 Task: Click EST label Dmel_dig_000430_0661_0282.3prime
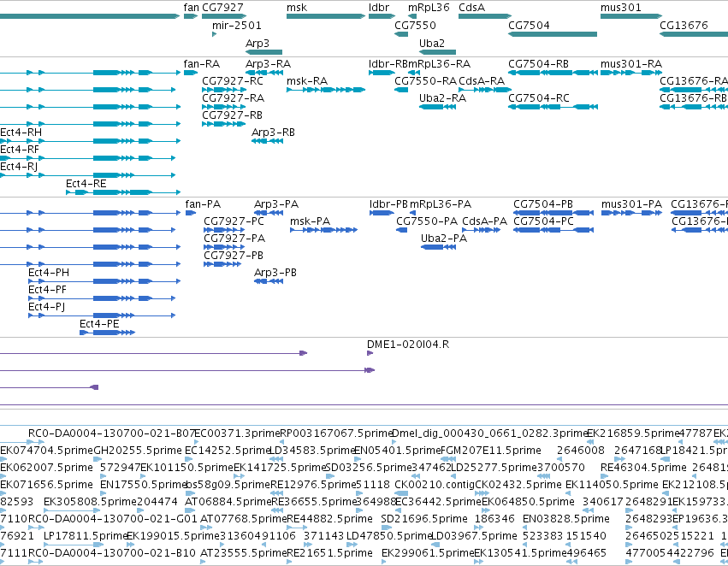(x=490, y=433)
